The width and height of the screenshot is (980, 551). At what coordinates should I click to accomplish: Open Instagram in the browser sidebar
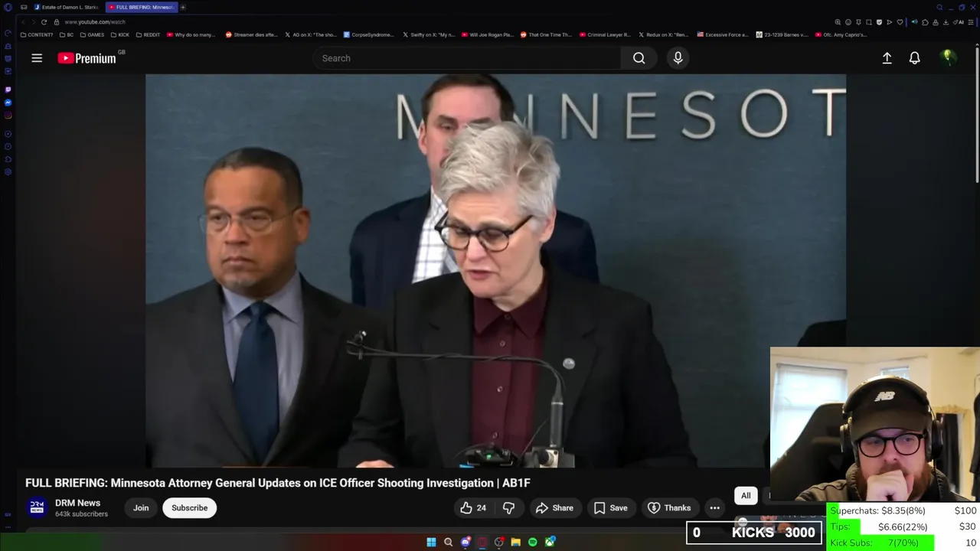click(x=8, y=116)
